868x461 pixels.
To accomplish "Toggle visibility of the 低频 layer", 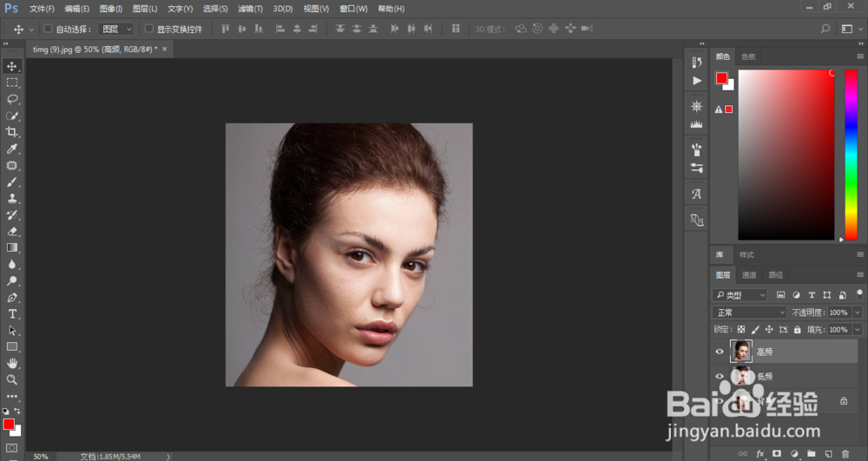I will point(719,376).
